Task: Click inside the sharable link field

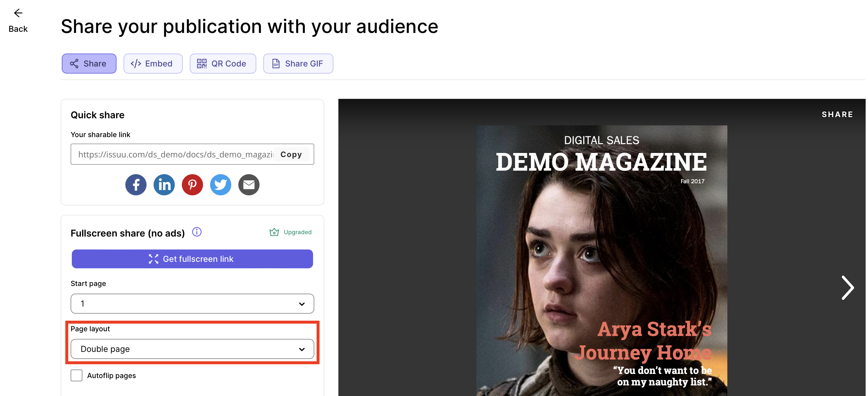Action: (169, 154)
